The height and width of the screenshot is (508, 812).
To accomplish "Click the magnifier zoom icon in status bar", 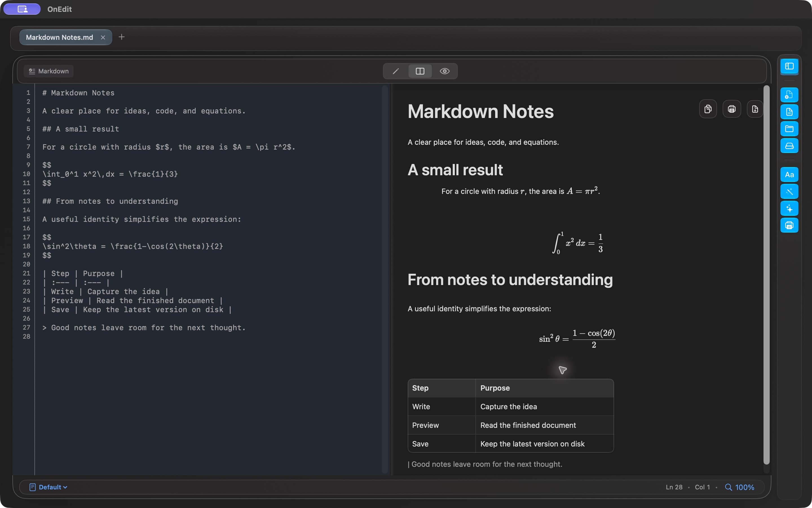I will pyautogui.click(x=728, y=487).
